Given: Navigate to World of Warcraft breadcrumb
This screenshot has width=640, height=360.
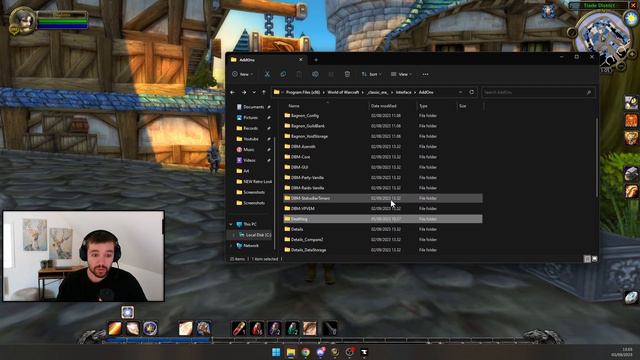Looking at the screenshot, I should [x=343, y=93].
